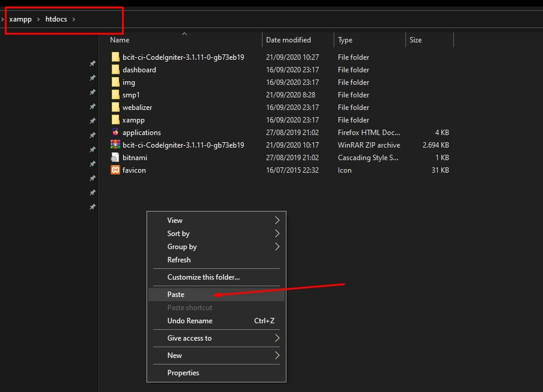Open Properties from context menu
The image size is (543, 392).
coord(183,373)
